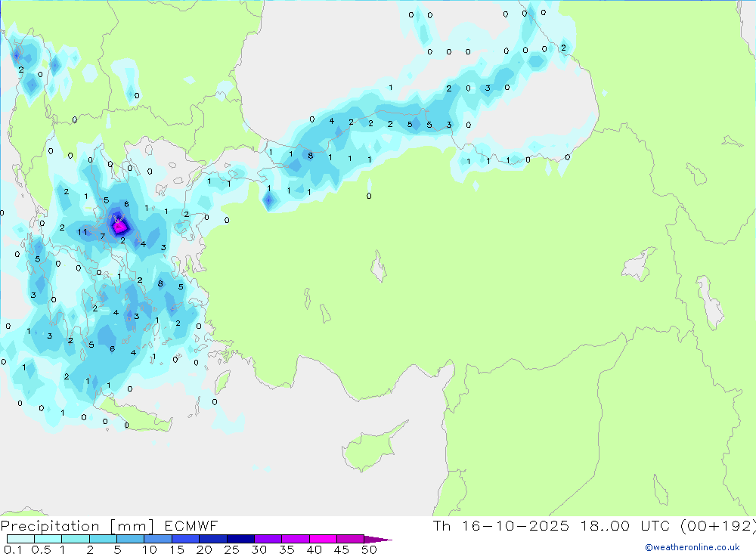Click the '[mm]' unit label
The image size is (756, 554).
(x=132, y=526)
